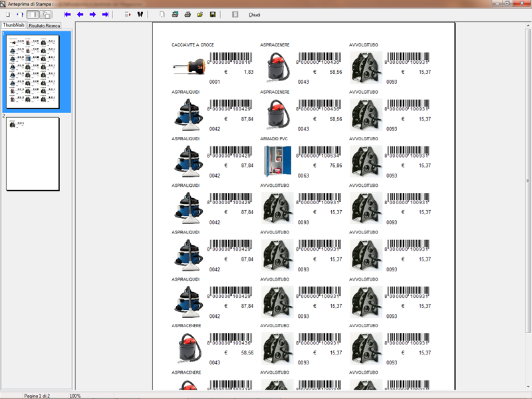The image size is (532, 399).
Task: Click the price 1,83 text
Action: pos(249,72)
